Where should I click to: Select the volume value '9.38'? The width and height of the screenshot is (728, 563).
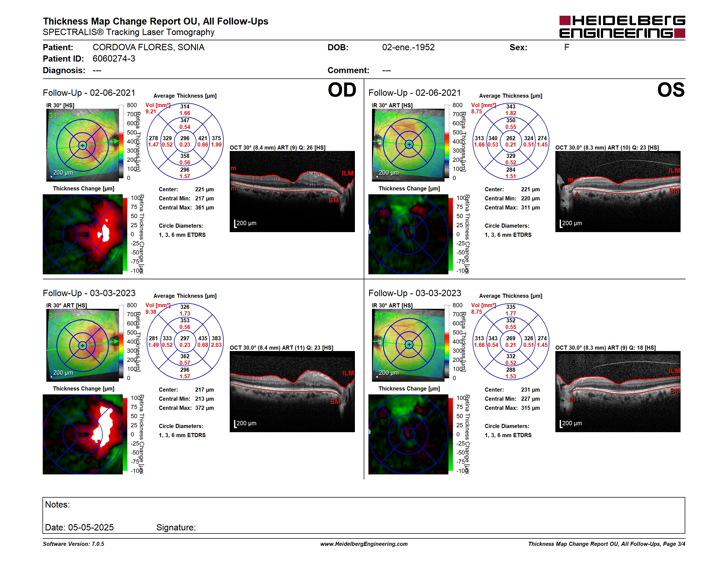pos(151,312)
